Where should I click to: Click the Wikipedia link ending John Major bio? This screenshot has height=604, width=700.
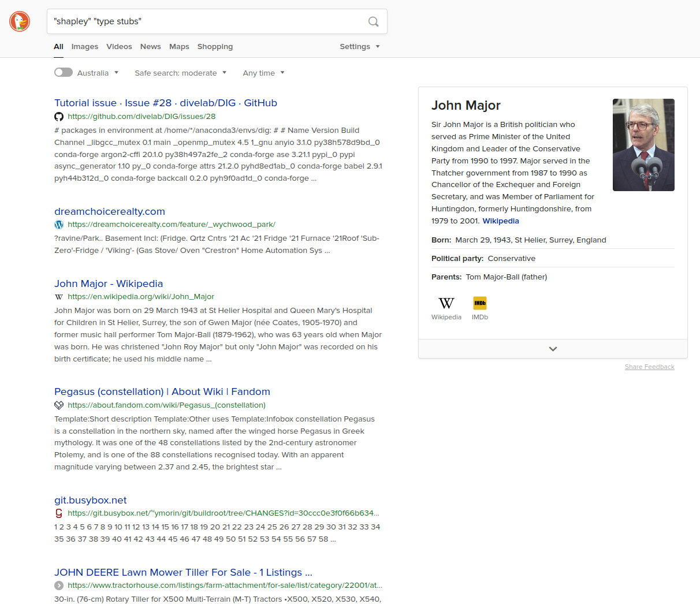pyautogui.click(x=501, y=221)
